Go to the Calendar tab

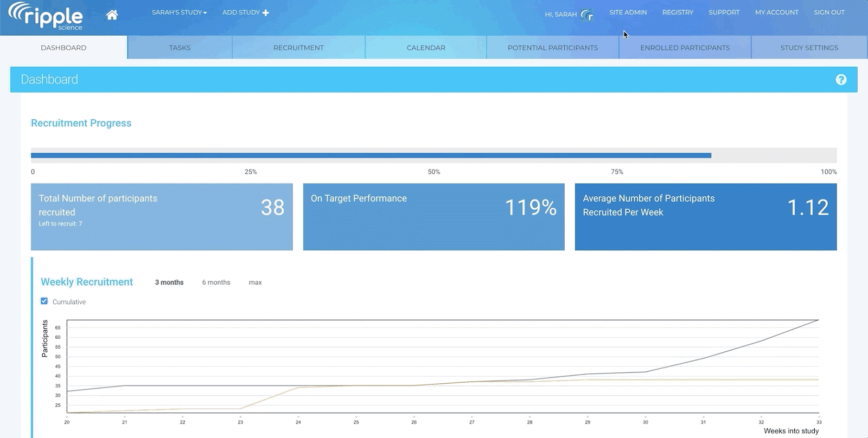(x=426, y=48)
